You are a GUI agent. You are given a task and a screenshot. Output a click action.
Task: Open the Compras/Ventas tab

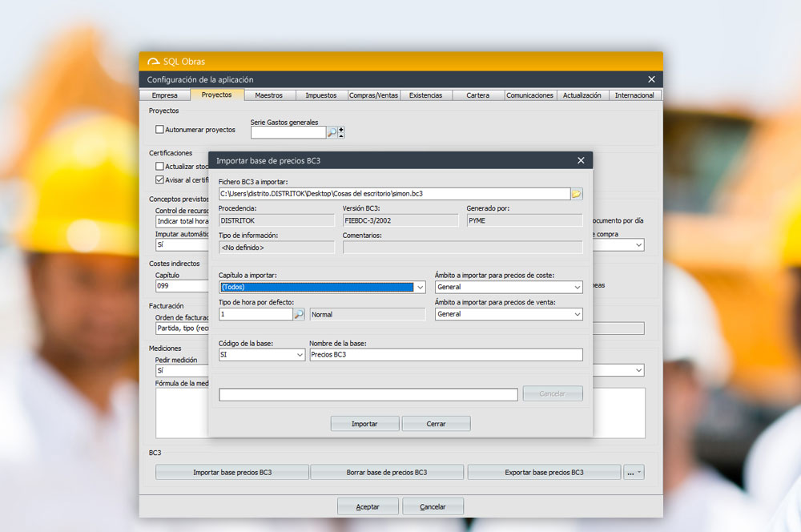[373, 95]
